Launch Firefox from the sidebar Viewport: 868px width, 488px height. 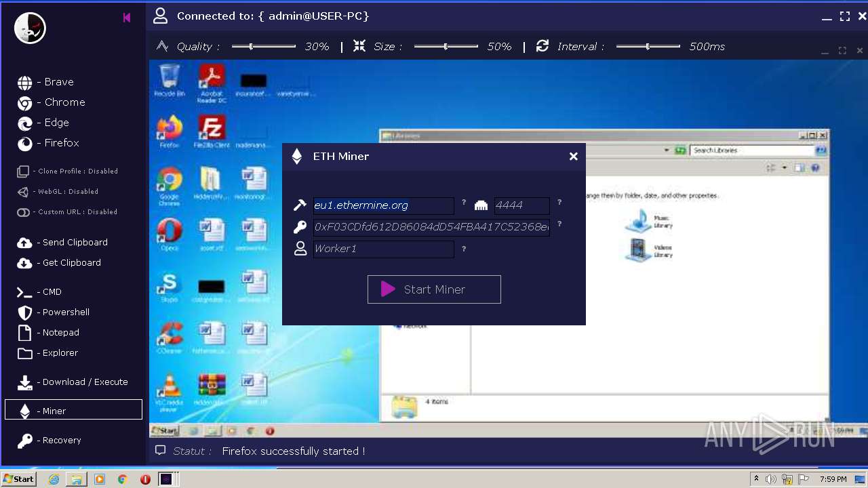click(48, 143)
